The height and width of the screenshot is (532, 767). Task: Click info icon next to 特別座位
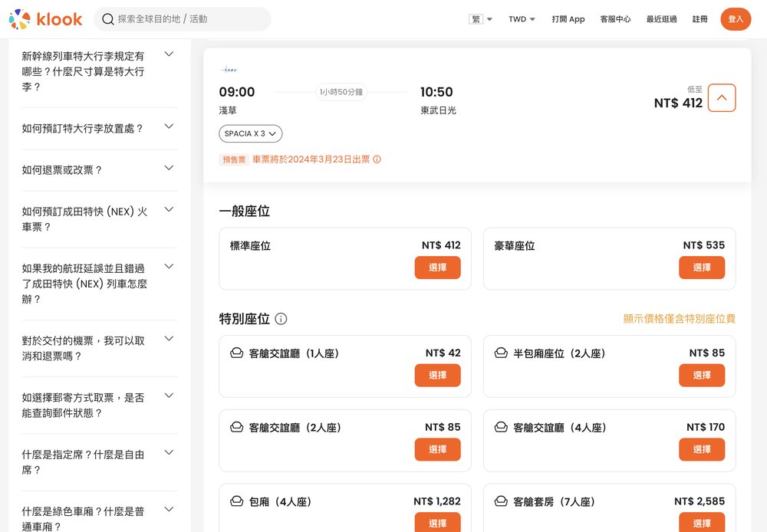pyautogui.click(x=281, y=319)
